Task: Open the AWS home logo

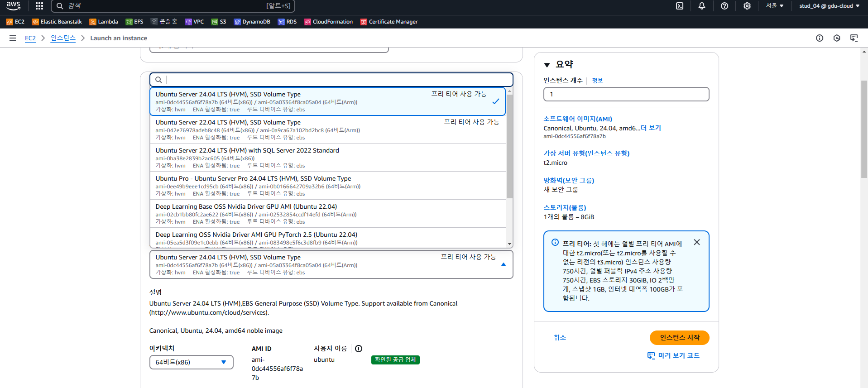Action: tap(13, 6)
